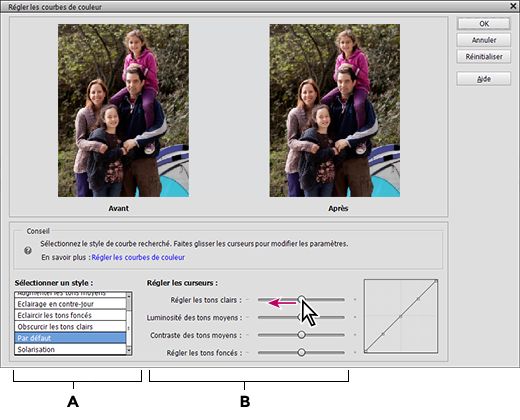Click the OK button
This screenshot has width=520, height=420.
(x=484, y=24)
